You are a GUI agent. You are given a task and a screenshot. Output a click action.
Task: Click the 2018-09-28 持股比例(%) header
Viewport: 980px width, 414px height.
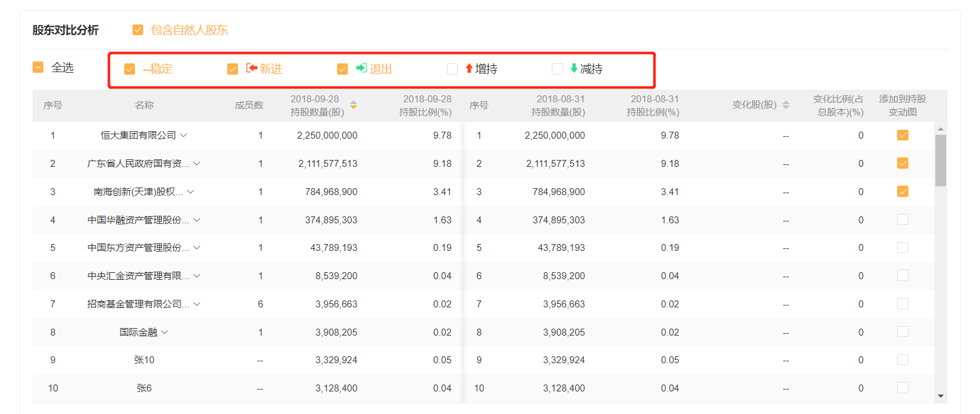point(427,105)
